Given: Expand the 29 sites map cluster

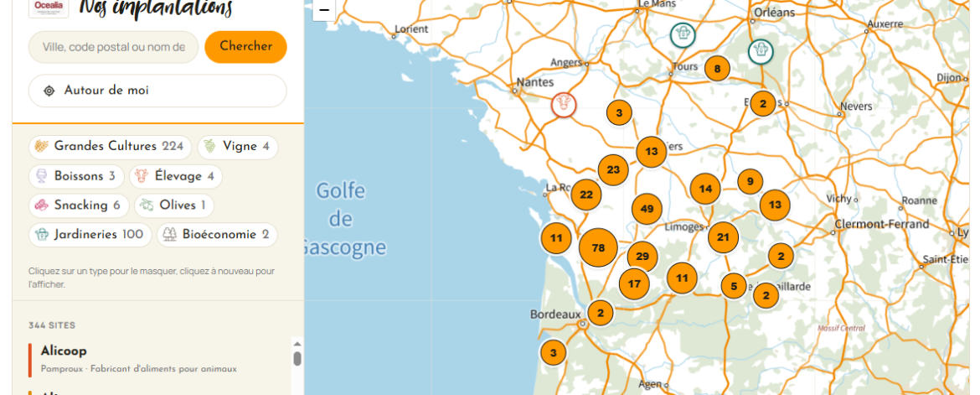Looking at the screenshot, I should [642, 256].
